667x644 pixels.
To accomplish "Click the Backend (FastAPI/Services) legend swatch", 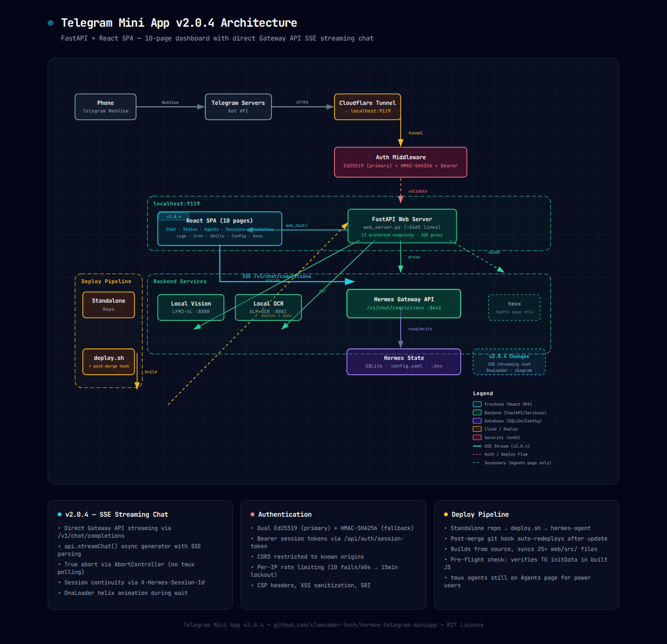I will click(x=477, y=413).
